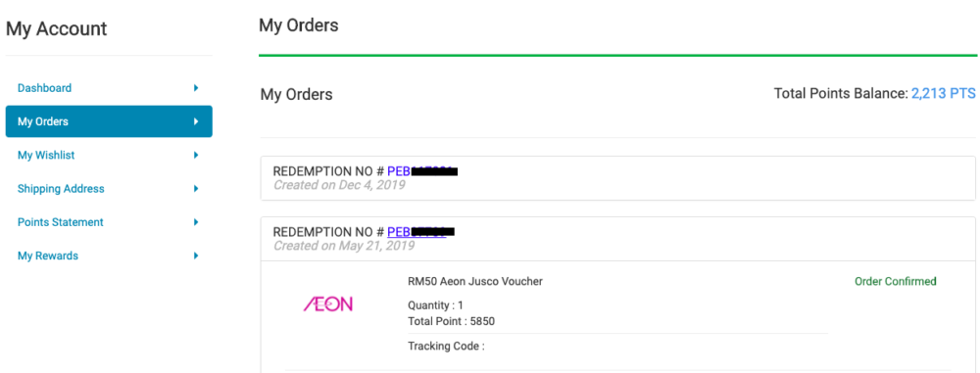
Task: Click the Order Confirmed status text
Action: pos(895,282)
